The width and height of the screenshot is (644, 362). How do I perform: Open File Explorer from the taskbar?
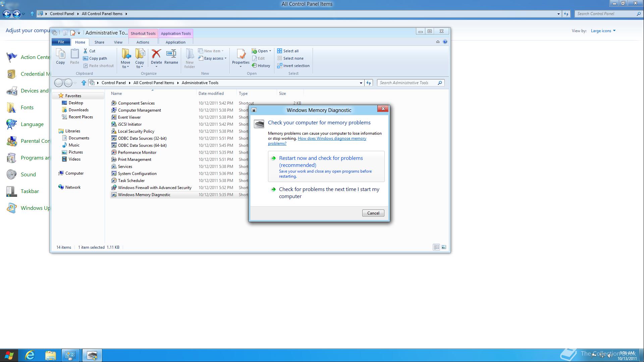(x=50, y=355)
